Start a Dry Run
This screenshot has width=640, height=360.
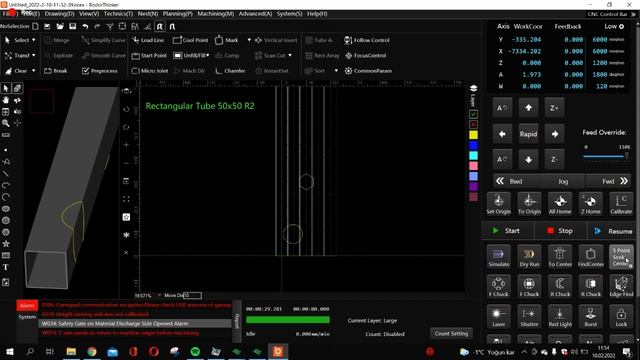[x=529, y=257]
